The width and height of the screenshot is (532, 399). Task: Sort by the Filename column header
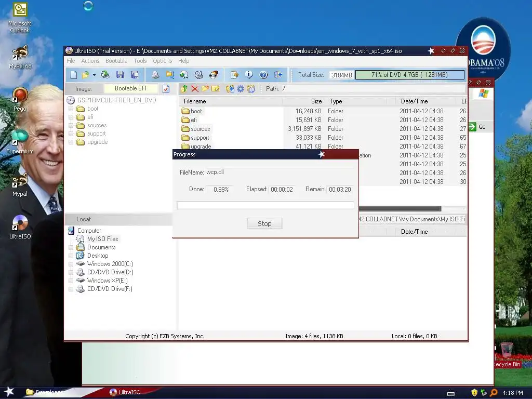tap(231, 101)
